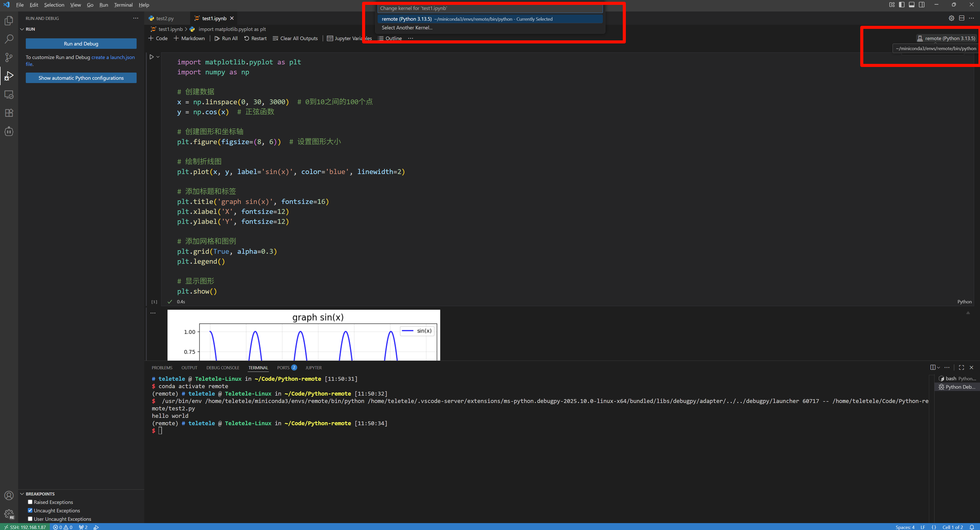Close the test1.ipynb tab
Viewport: 980px width, 530px height.
pyautogui.click(x=232, y=18)
